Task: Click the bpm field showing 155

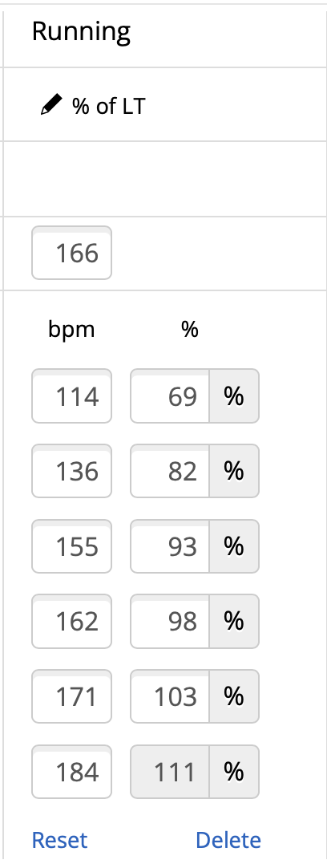Action: [72, 546]
